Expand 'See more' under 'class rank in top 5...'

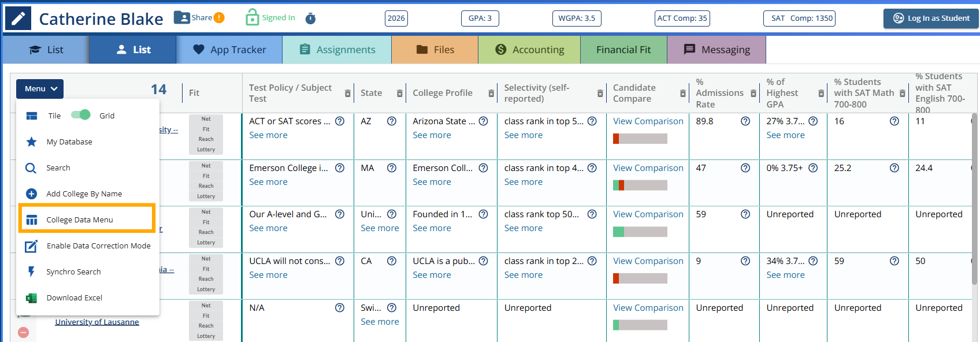tap(524, 135)
